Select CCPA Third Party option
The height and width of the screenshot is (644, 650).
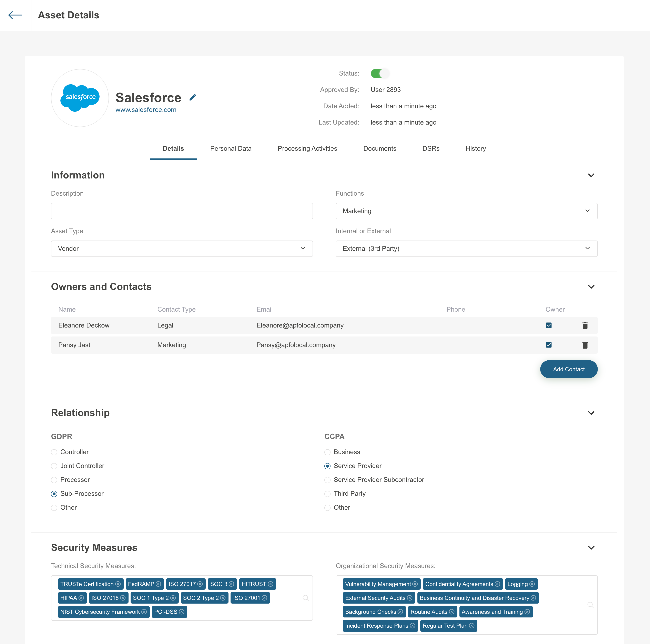[327, 494]
